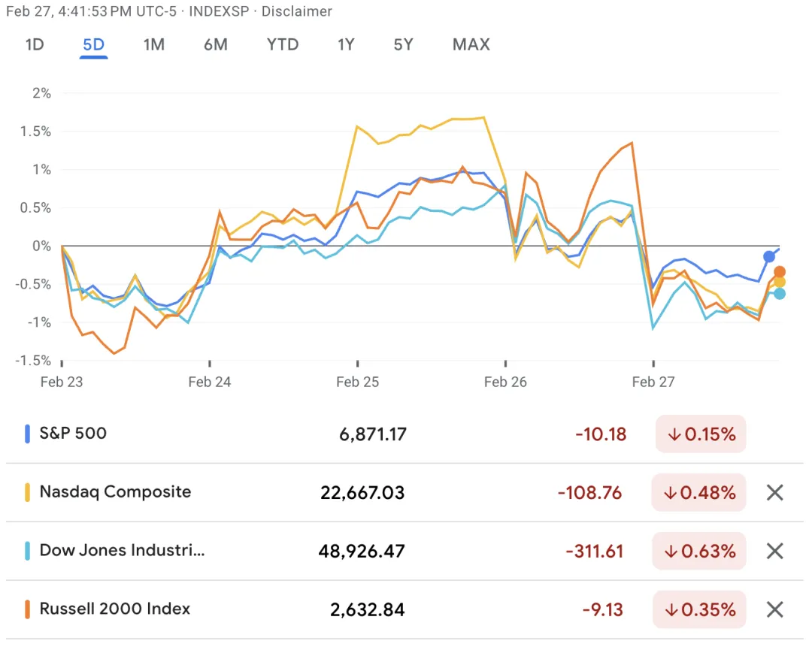Remove Dow Jones Industrial comparison row
The width and height of the screenshot is (812, 653).
pyautogui.click(x=774, y=552)
